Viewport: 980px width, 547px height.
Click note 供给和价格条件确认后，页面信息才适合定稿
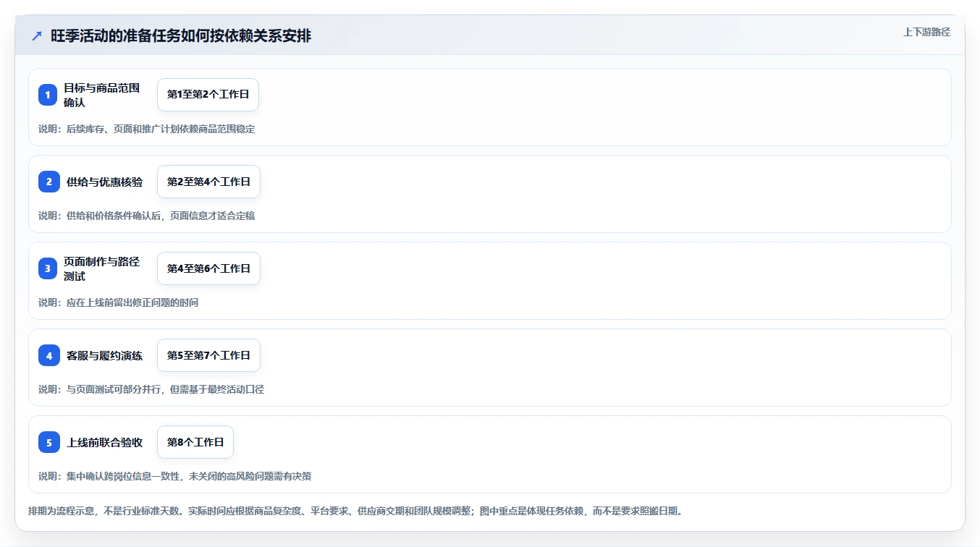tap(161, 216)
